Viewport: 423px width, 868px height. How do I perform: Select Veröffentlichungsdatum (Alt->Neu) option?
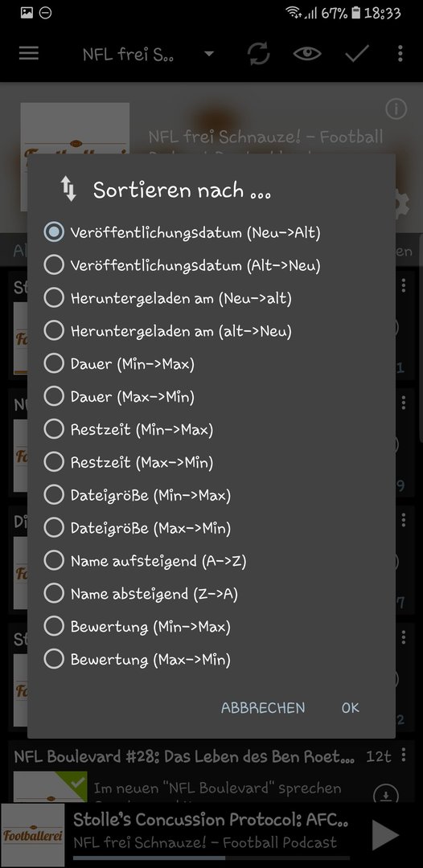tap(183, 265)
